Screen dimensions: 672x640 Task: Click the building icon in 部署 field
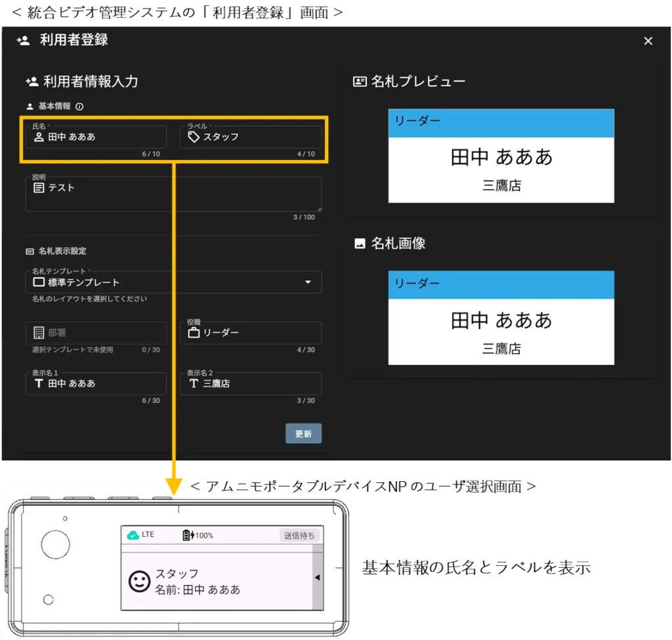coord(39,333)
